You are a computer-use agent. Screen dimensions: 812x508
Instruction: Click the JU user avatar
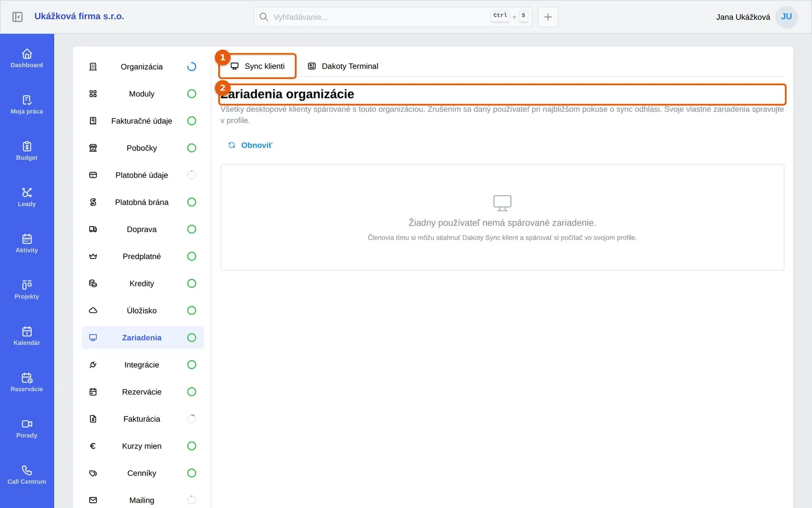(787, 17)
